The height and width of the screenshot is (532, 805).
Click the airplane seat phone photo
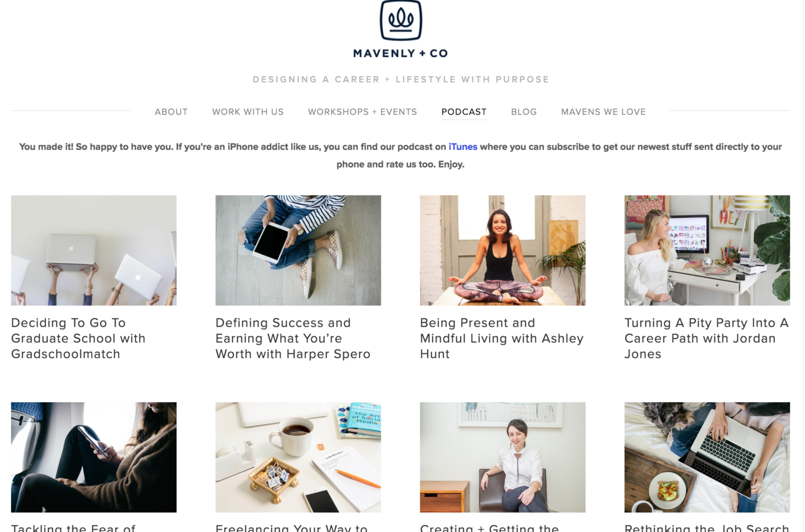click(x=94, y=457)
